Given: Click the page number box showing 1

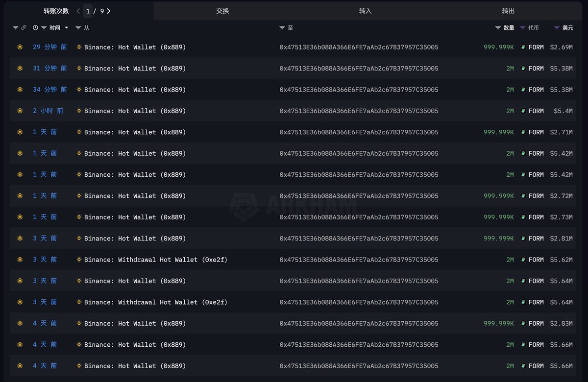Looking at the screenshot, I should (x=88, y=11).
